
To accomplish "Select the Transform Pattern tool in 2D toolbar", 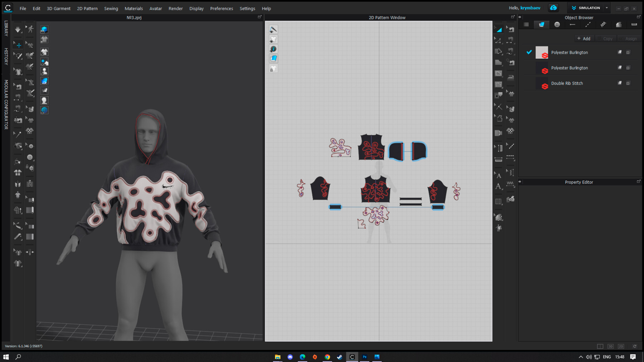I will point(498,30).
